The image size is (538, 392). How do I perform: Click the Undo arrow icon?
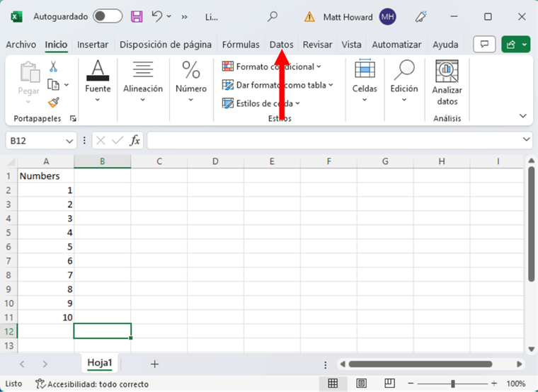[157, 16]
